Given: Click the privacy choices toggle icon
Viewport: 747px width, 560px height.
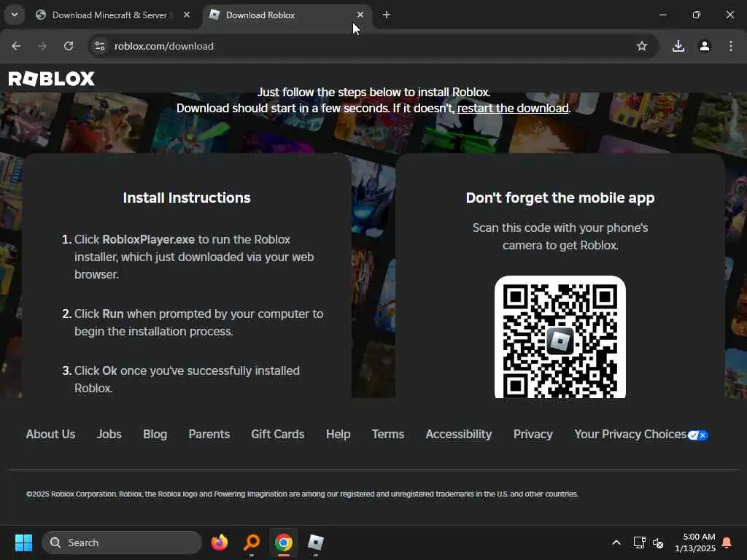Looking at the screenshot, I should (698, 435).
